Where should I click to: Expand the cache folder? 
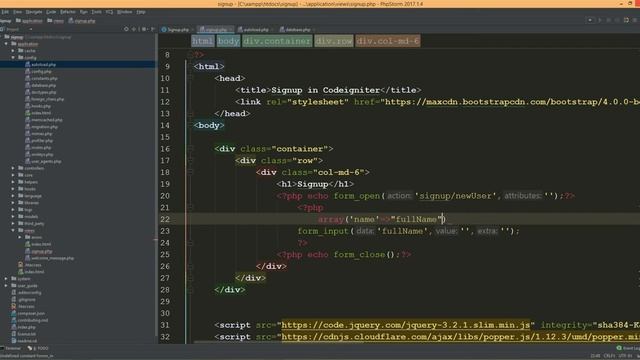click(13, 51)
